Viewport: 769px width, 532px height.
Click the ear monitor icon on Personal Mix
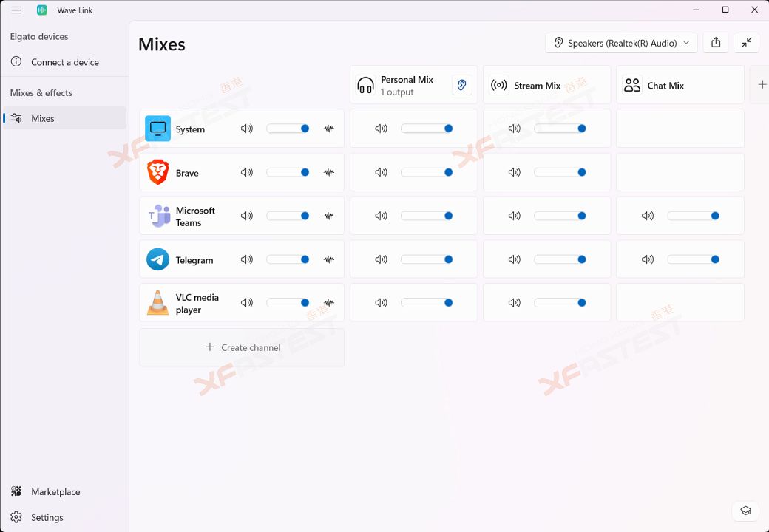click(x=461, y=85)
